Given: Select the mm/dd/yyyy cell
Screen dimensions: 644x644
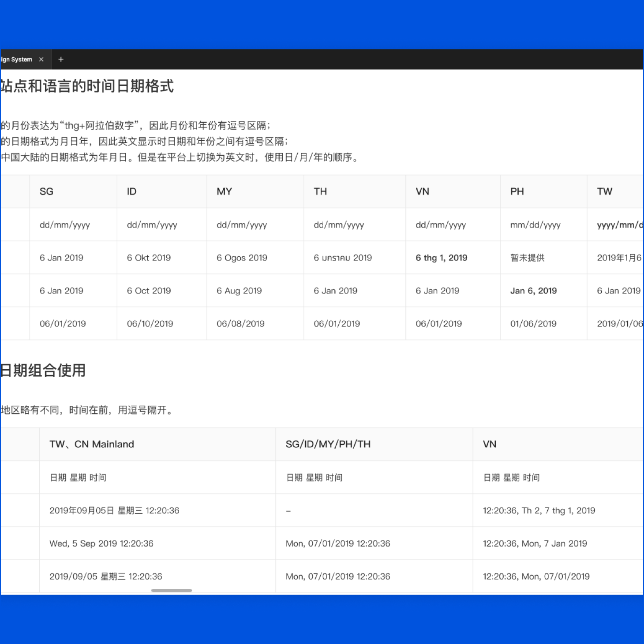Looking at the screenshot, I should [544, 225].
